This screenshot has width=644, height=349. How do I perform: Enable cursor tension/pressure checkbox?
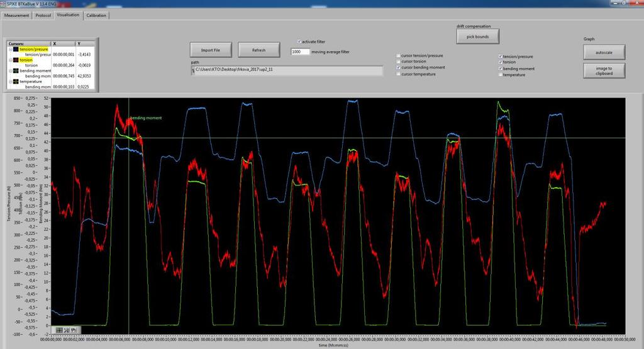(x=398, y=55)
